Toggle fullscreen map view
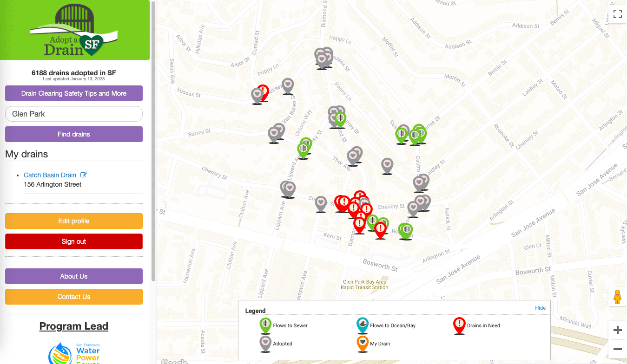This screenshot has width=627, height=364. point(617,14)
